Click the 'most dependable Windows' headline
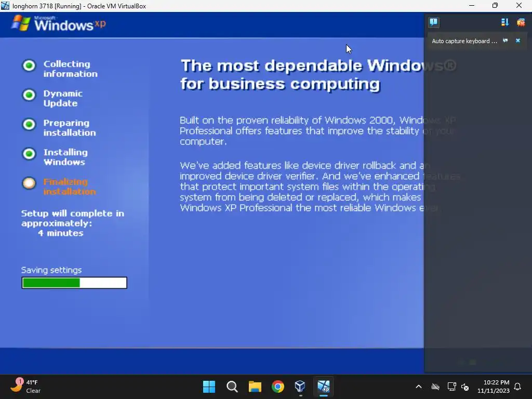The height and width of the screenshot is (399, 532). pyautogui.click(x=318, y=75)
